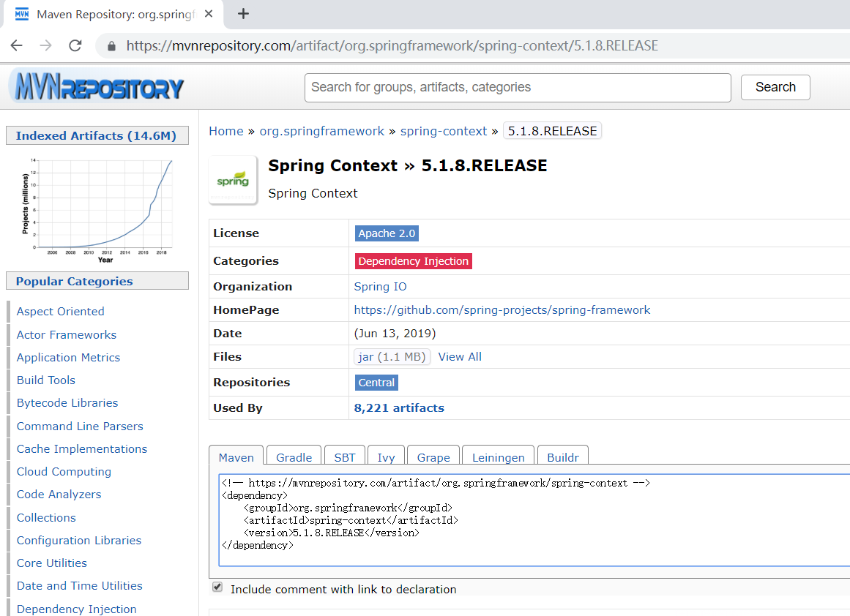Click the 5.1.8.RELEASE breadcrumb badge
The image size is (850, 616).
coord(553,131)
